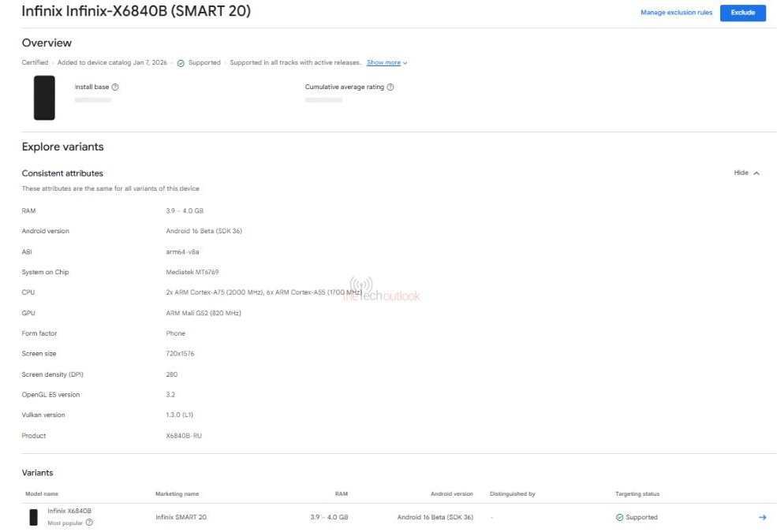777x532 pixels.
Task: Click the Supported checkmark in Overview
Action: (x=180, y=62)
